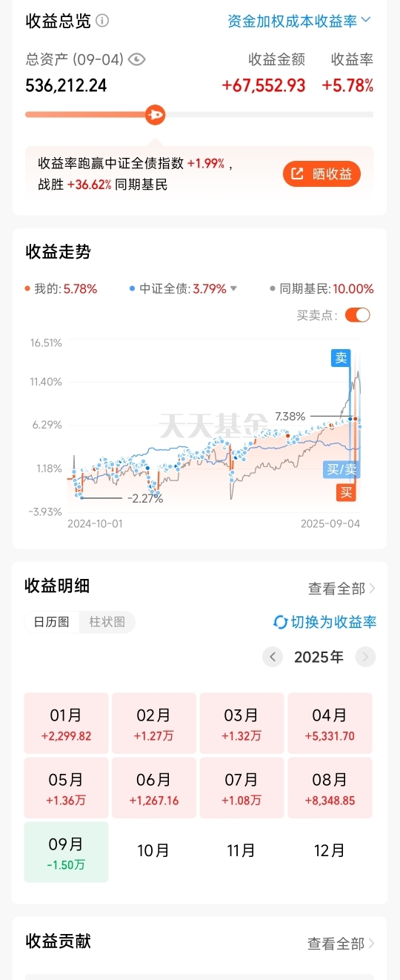Click the 晒收益 share button
This screenshot has height=980, width=400.
[321, 173]
